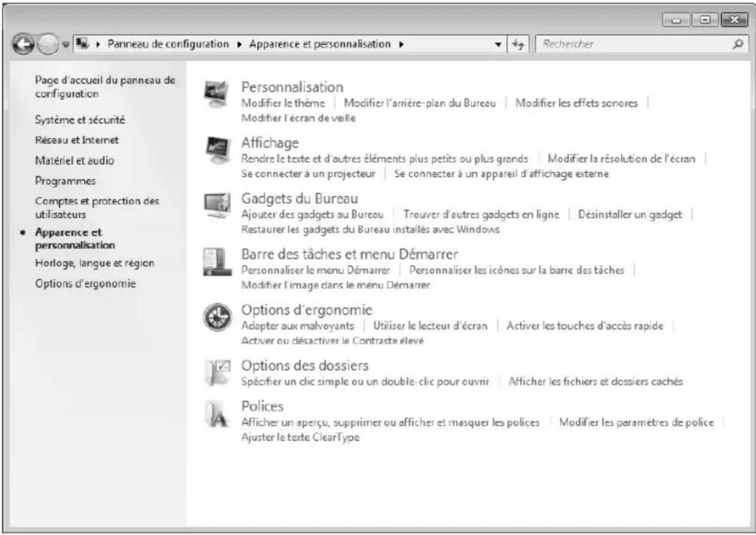This screenshot has height=535, width=756.
Task: Open the Options d'ergonomie main heading
Action: [x=306, y=310]
